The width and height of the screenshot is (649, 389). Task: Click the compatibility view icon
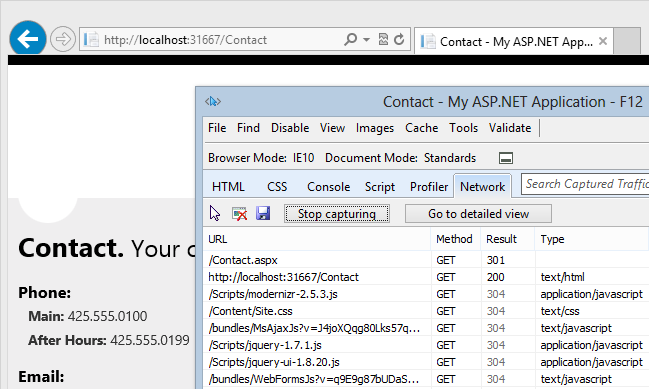click(x=384, y=39)
